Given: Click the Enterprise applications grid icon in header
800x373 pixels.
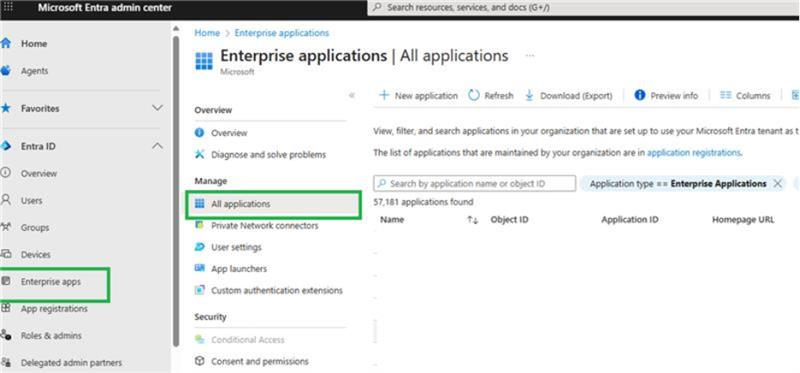Looking at the screenshot, I should [204, 60].
